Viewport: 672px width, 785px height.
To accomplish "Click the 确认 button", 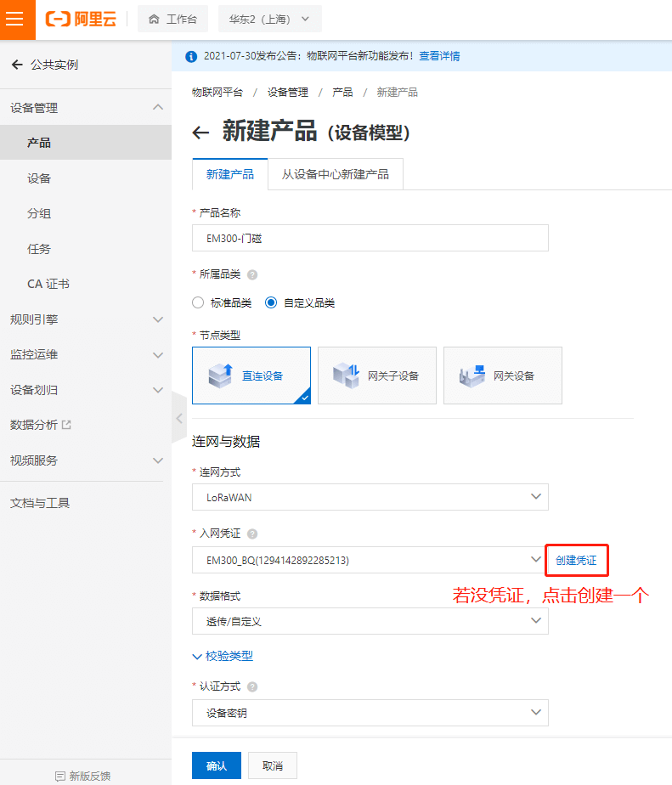I will [x=217, y=765].
